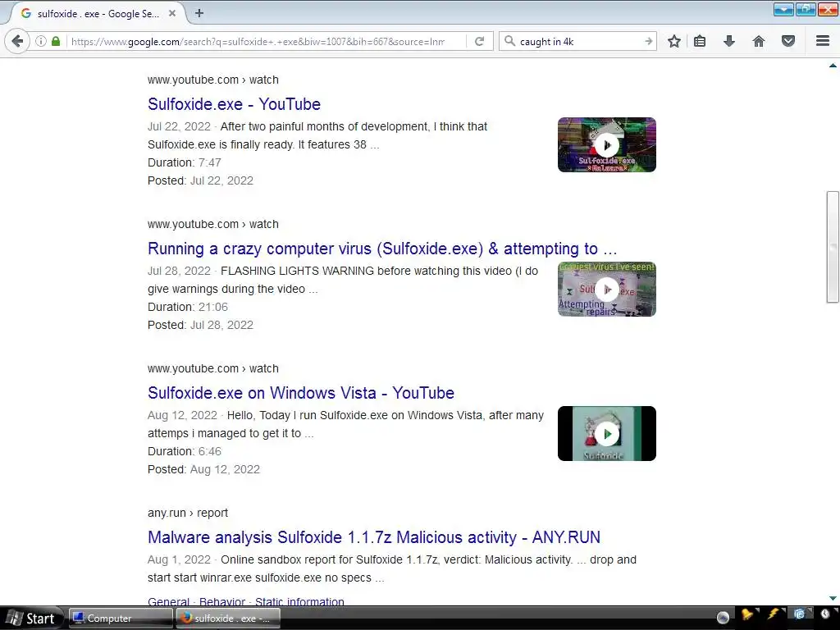
Task: Open 'Sulfoxide.exe on Windows Vista - YouTube' link
Action: click(x=301, y=393)
